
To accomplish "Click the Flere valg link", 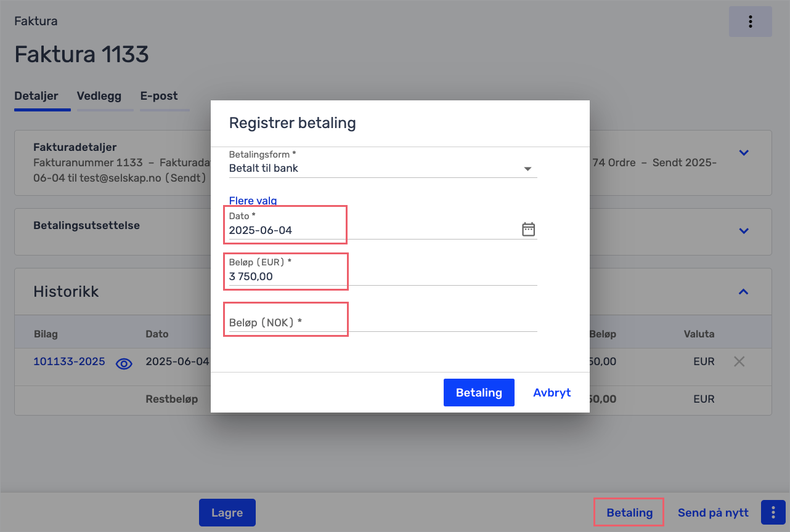I will click(253, 200).
